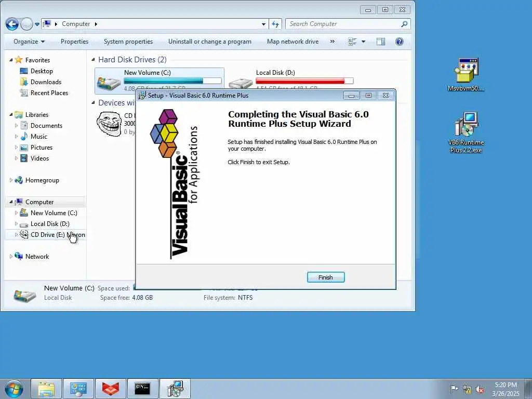This screenshot has width=532, height=399.
Task: Click the Local Disk (D:) drive icon
Action: pos(241,83)
